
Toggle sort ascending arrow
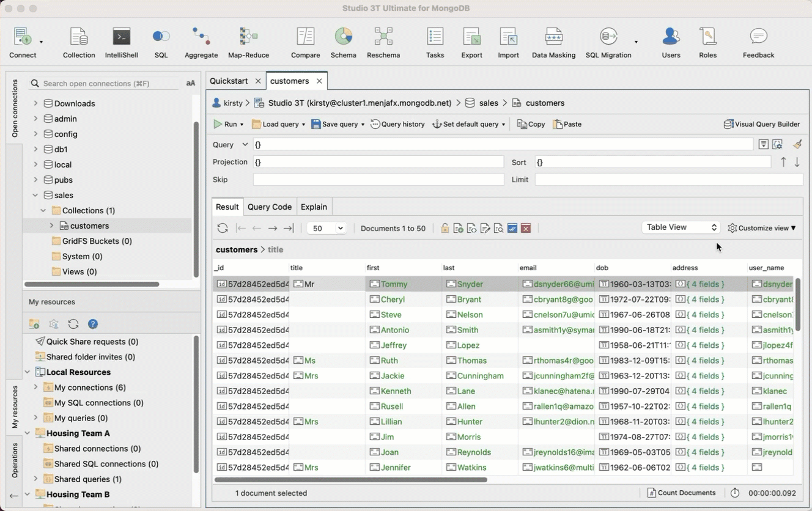(783, 162)
